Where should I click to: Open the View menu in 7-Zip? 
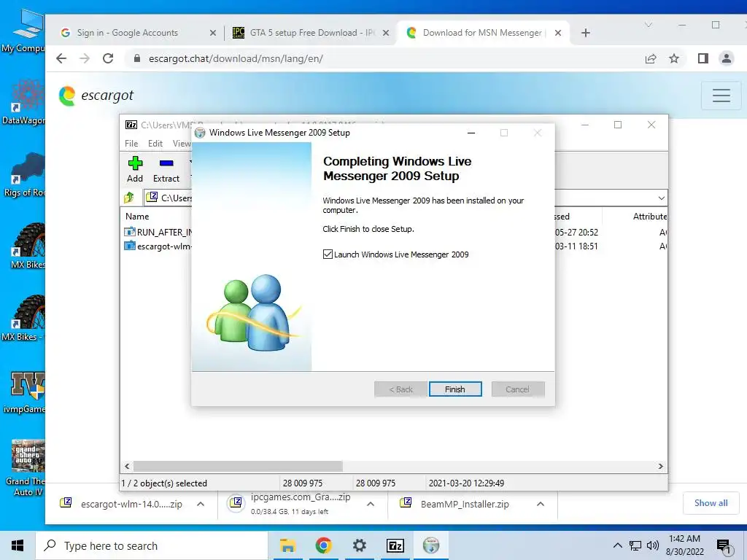[x=182, y=144]
